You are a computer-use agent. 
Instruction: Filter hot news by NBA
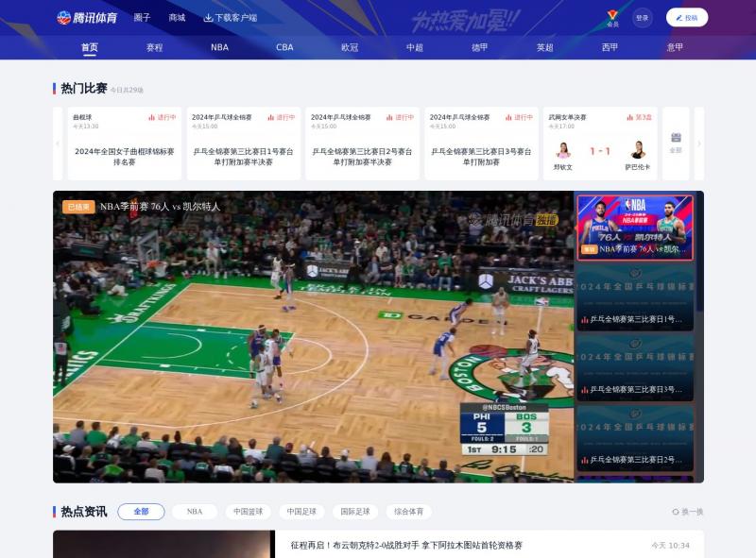coord(195,511)
